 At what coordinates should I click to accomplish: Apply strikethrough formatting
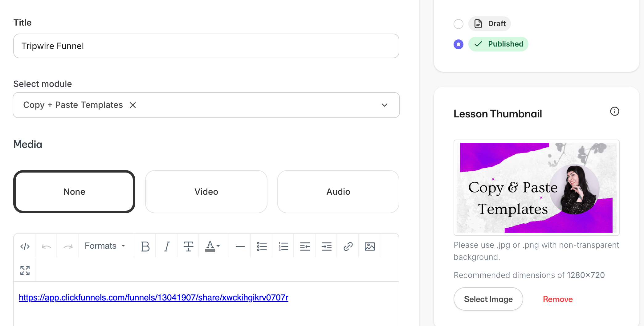click(188, 246)
